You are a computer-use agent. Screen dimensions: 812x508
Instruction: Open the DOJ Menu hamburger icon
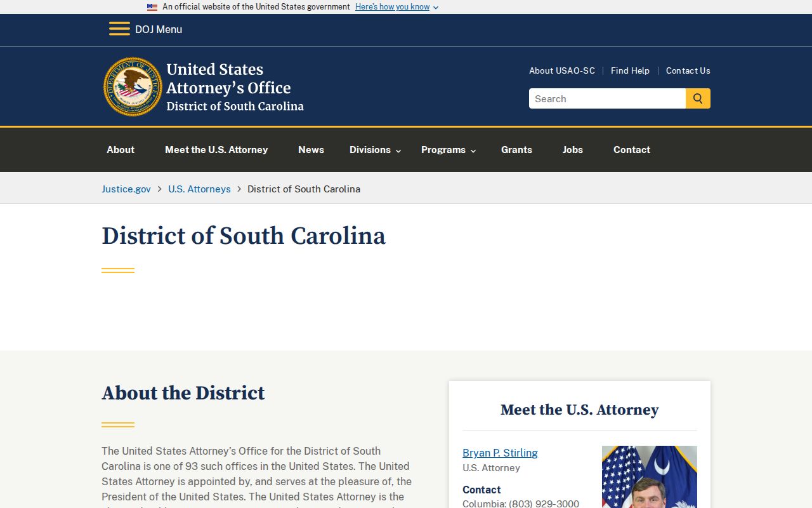click(x=119, y=29)
